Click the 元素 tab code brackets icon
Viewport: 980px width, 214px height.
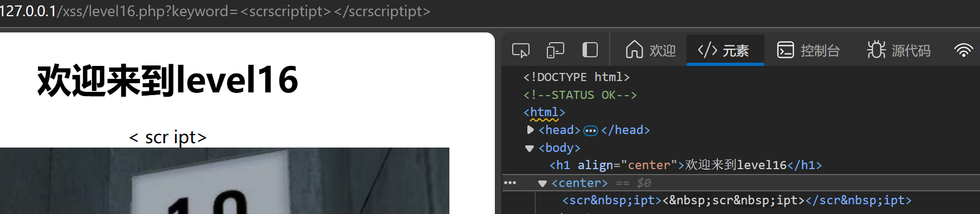(x=708, y=50)
